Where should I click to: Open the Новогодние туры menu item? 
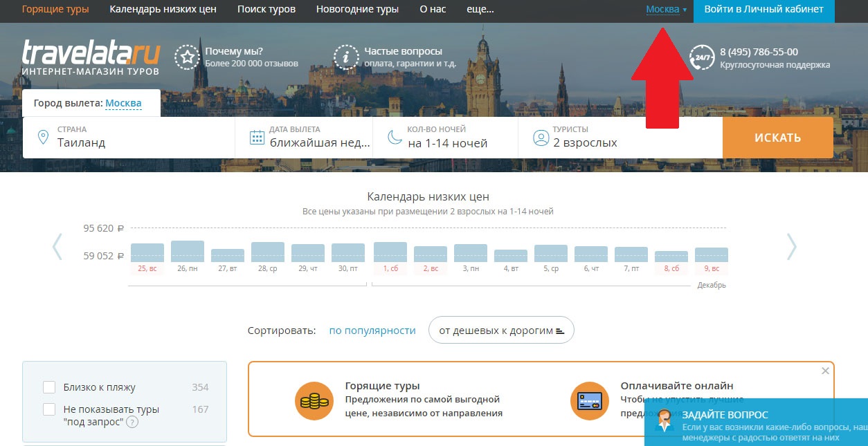tap(357, 10)
